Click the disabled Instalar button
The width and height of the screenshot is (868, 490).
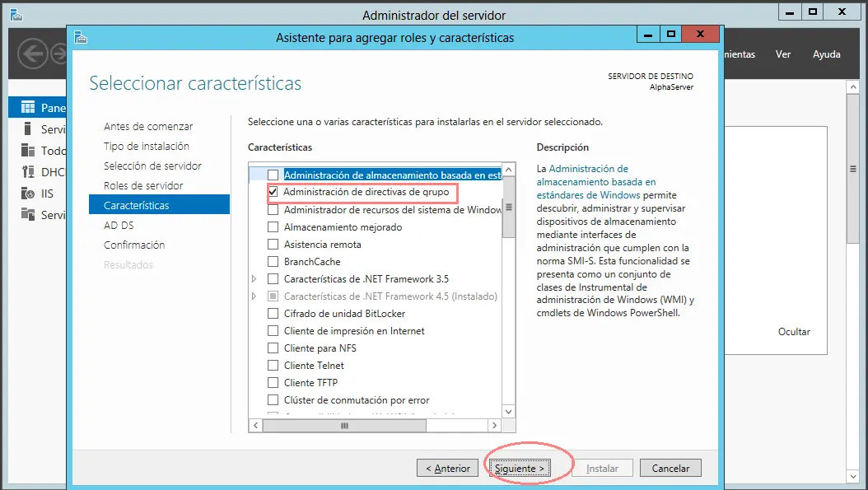coord(602,468)
